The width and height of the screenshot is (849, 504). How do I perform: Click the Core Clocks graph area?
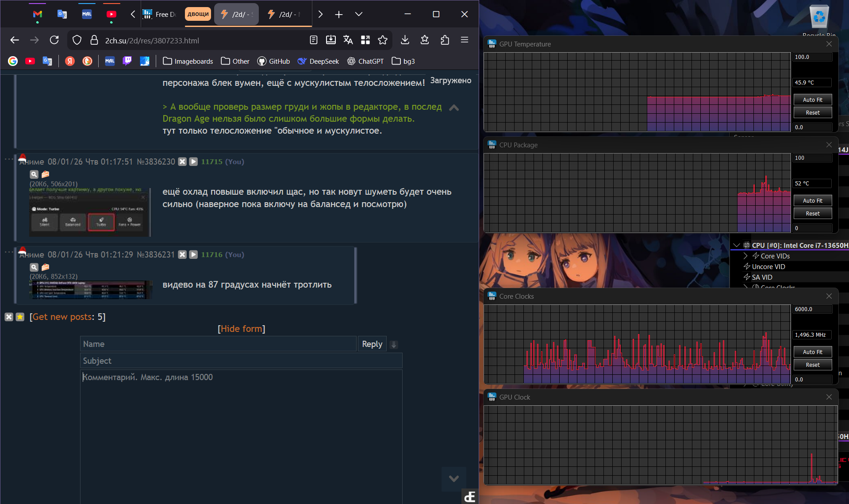[x=637, y=344]
